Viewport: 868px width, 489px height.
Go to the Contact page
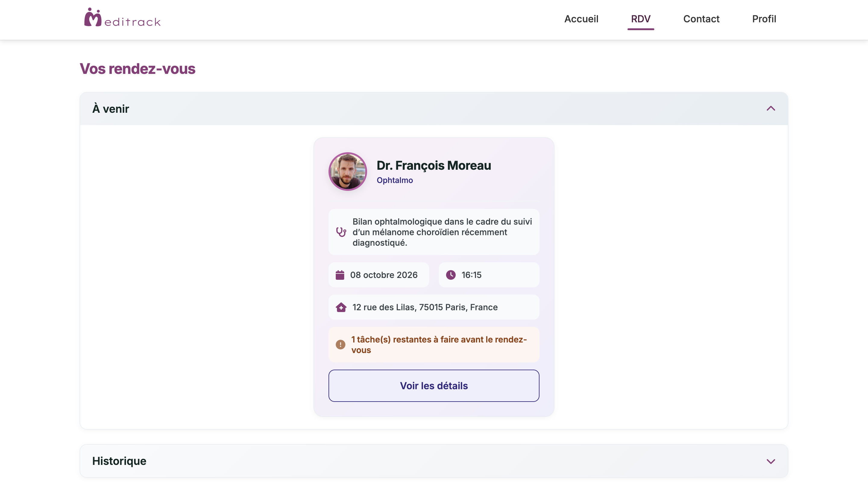click(701, 19)
